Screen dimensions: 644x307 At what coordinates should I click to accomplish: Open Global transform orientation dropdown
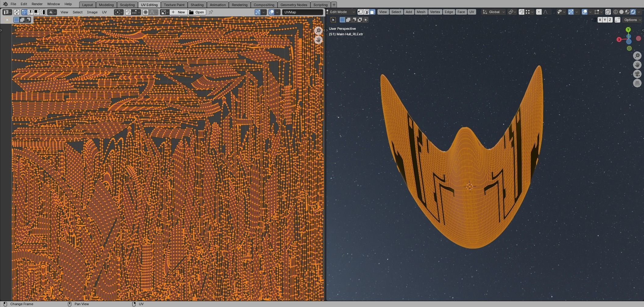coord(494,12)
